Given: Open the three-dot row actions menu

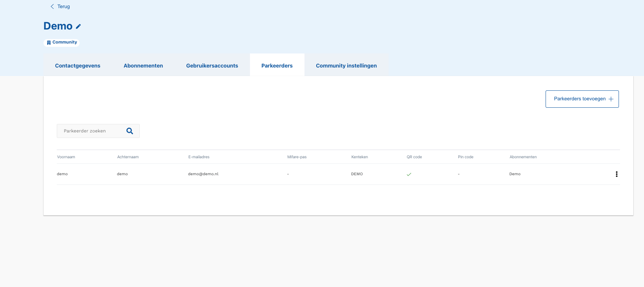Looking at the screenshot, I should (x=616, y=174).
